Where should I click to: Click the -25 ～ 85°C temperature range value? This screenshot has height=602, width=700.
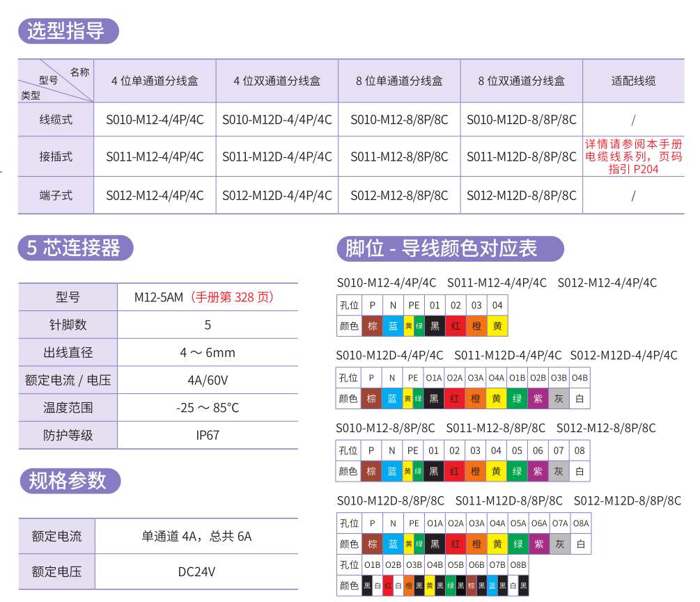point(208,408)
